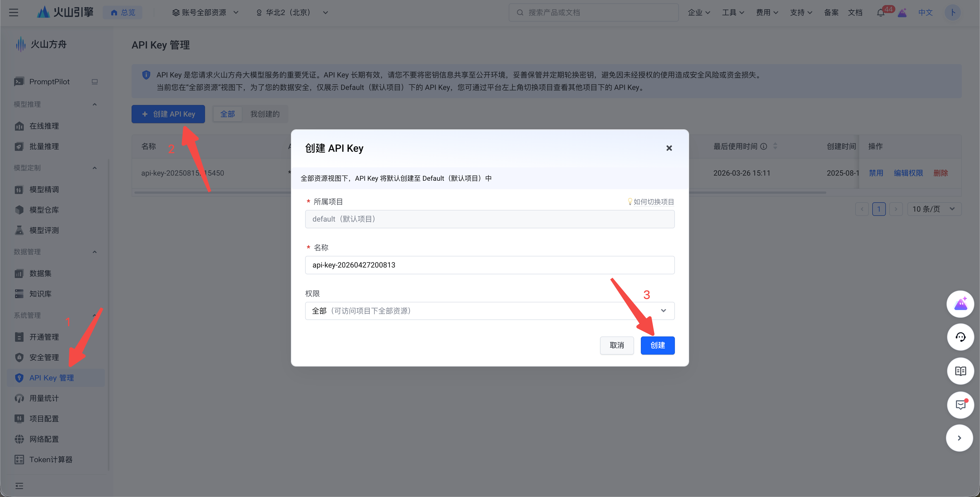Go to 批量推理 in sidebar

[44, 146]
